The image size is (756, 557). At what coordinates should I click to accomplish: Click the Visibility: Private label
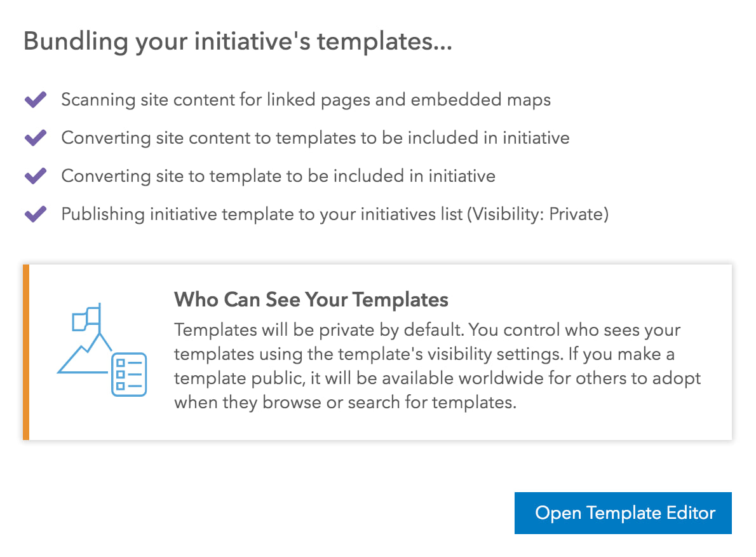537,214
